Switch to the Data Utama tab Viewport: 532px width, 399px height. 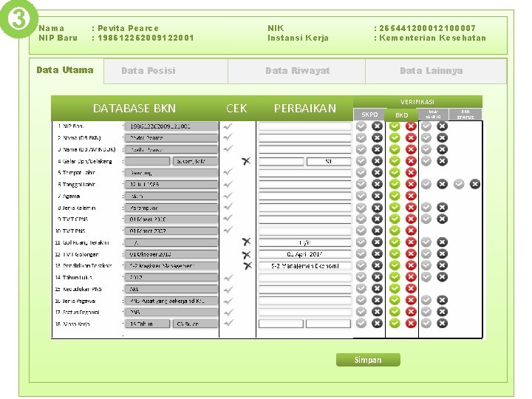pyautogui.click(x=65, y=70)
